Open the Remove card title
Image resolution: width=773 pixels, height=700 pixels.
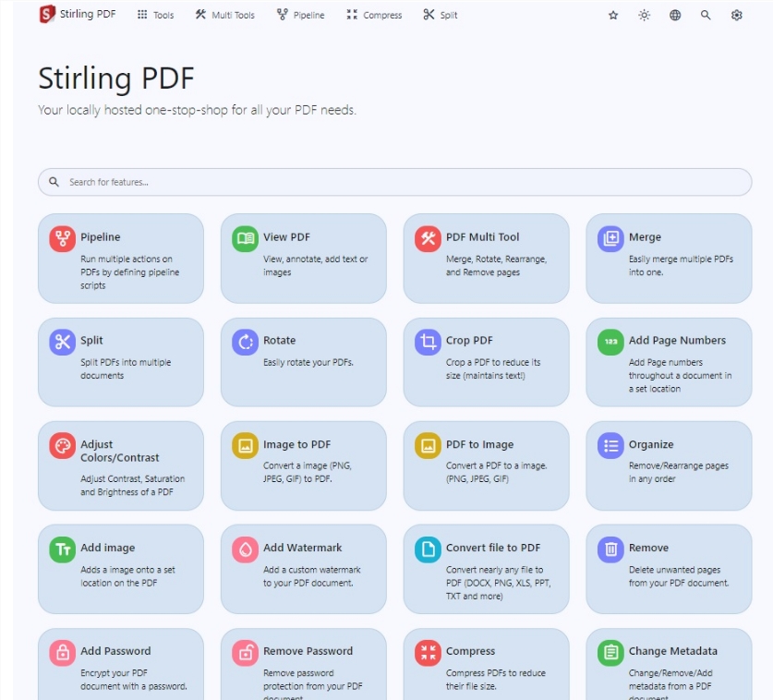(x=648, y=548)
